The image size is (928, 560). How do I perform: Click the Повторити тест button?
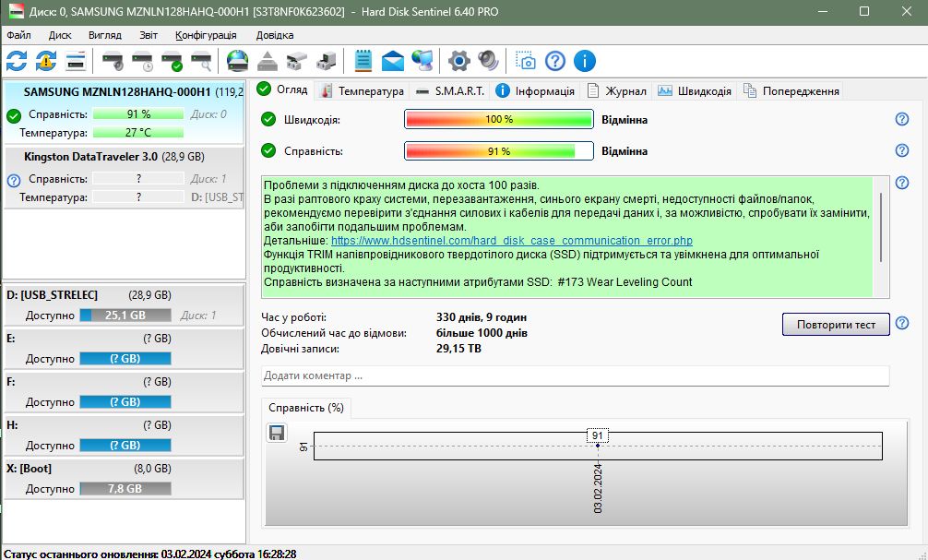tap(836, 325)
